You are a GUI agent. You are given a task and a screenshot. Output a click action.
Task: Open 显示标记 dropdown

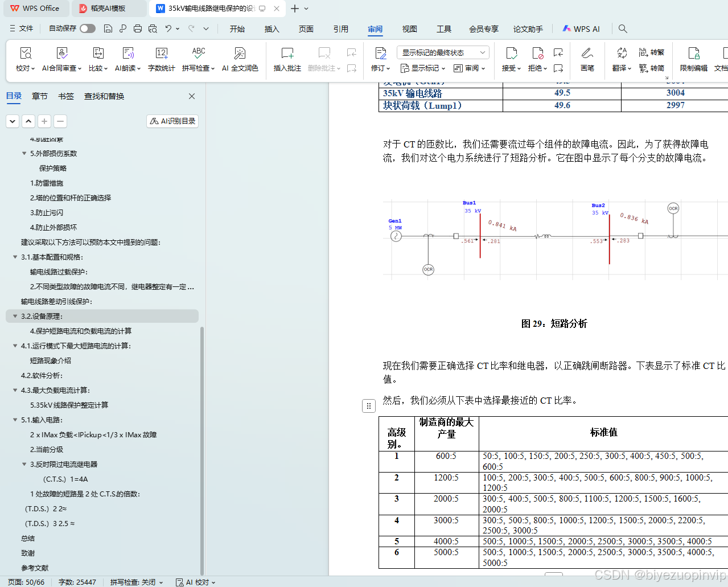(423, 68)
